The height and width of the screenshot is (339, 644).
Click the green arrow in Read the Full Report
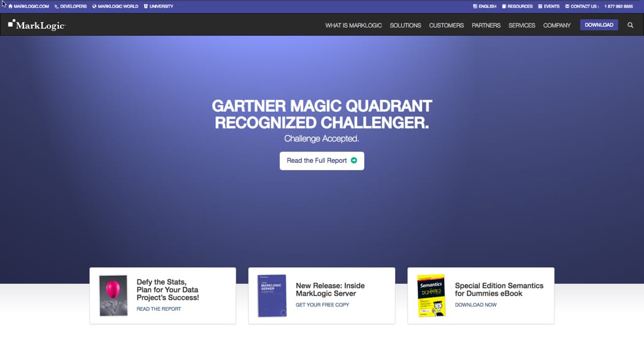coord(354,160)
